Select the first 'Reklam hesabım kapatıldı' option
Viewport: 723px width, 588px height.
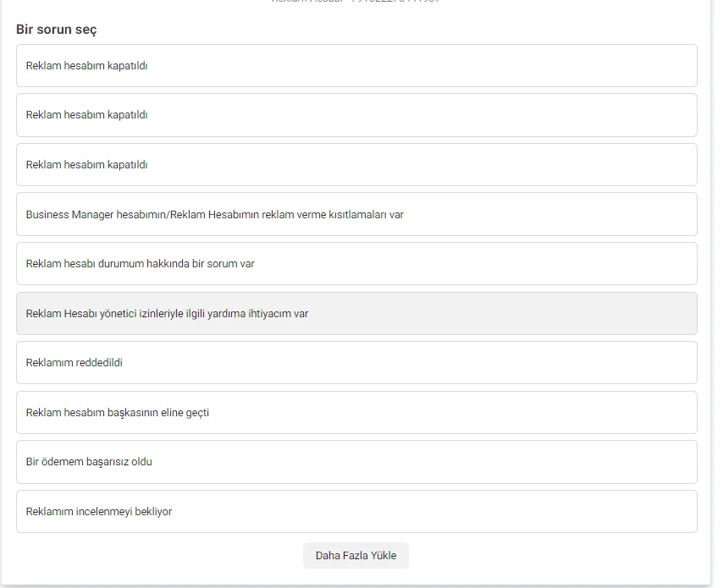[x=356, y=66]
